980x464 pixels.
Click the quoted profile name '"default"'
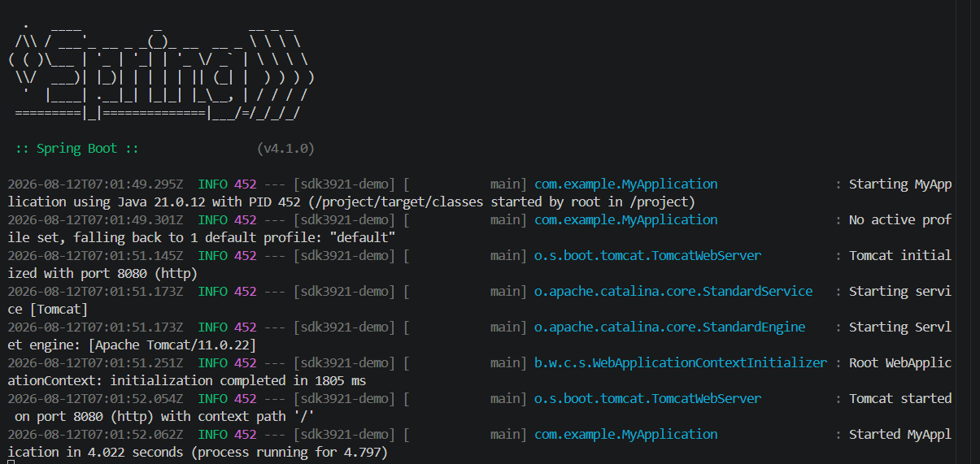(363, 238)
